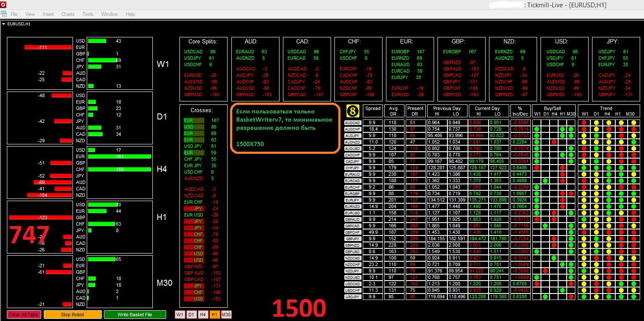Click EURUSD Buy/Sell H4 red dot
This screenshot has width=644, height=321.
coord(554,213)
